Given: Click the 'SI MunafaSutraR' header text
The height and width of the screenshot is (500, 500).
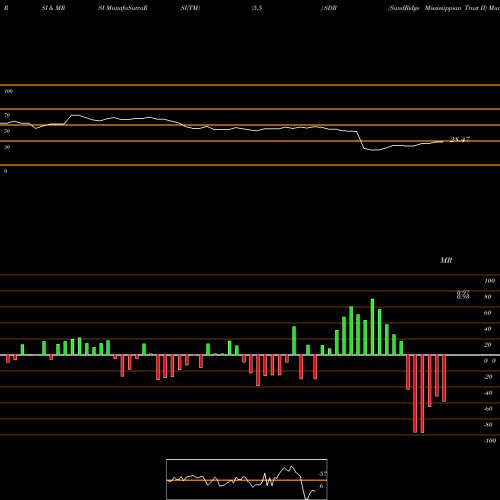Looking at the screenshot, I should (123, 8).
